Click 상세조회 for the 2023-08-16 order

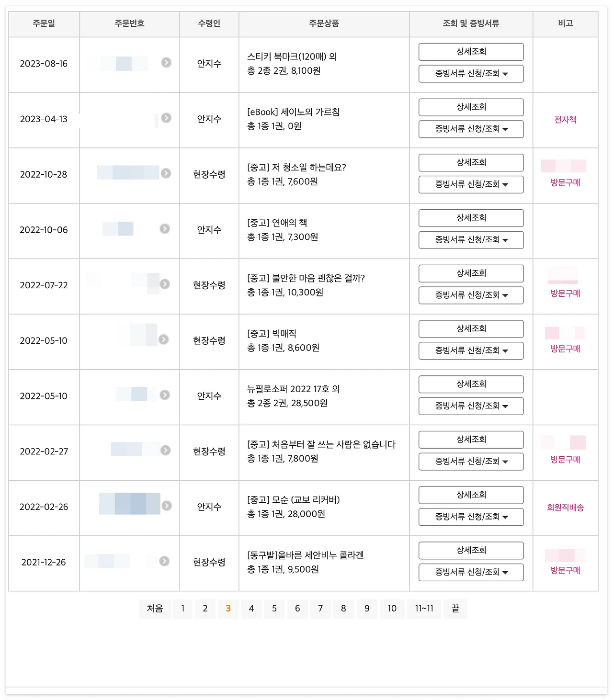471,52
